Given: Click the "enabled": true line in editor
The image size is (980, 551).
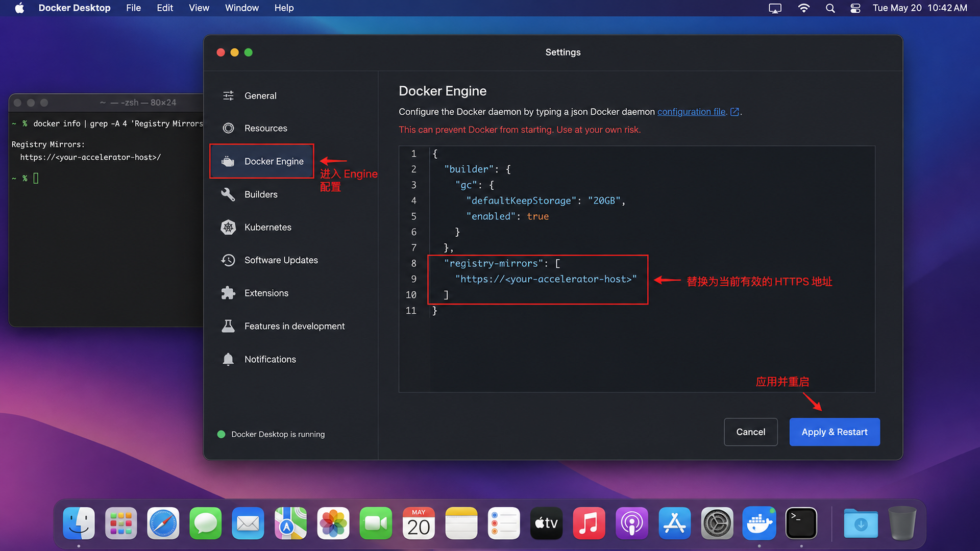Looking at the screenshot, I should pos(507,216).
